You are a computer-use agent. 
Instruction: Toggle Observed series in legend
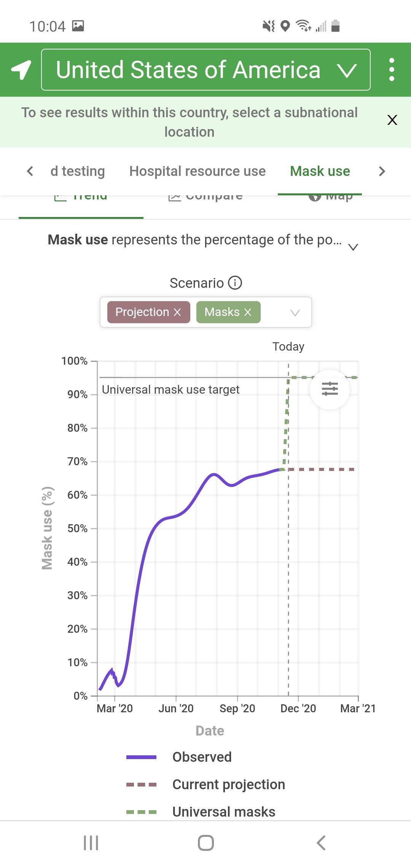pos(179,757)
